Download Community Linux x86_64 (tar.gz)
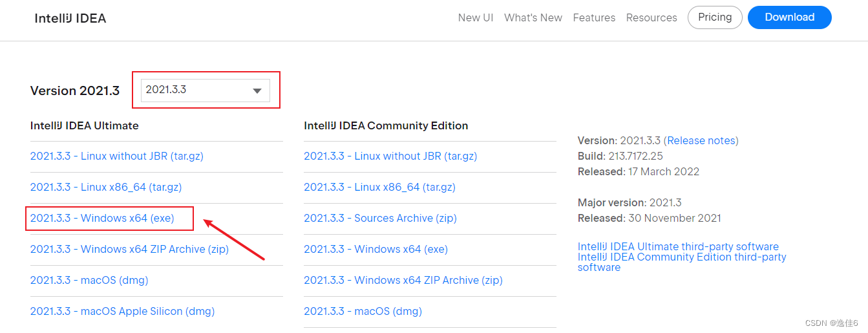This screenshot has height=333, width=868. [x=379, y=187]
